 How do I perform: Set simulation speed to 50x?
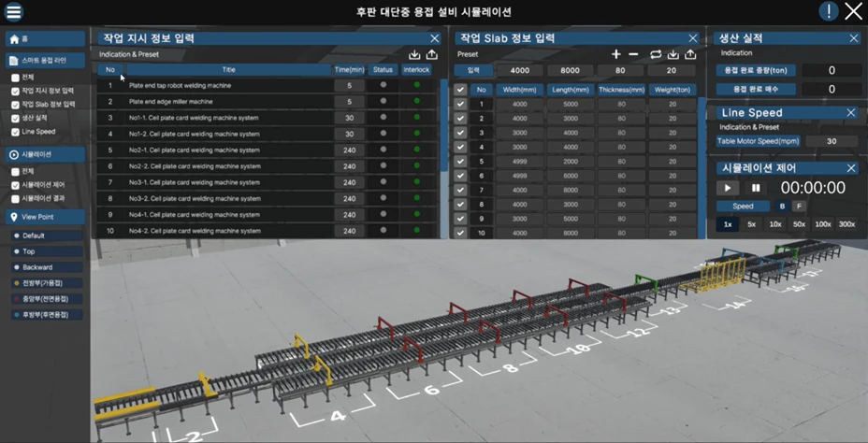(x=800, y=224)
